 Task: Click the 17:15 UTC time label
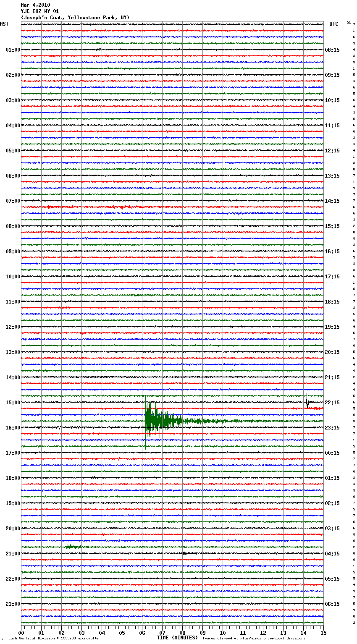tap(332, 277)
